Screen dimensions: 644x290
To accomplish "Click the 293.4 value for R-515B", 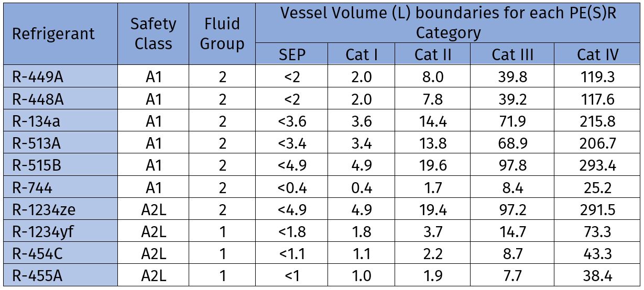I will click(x=597, y=166).
